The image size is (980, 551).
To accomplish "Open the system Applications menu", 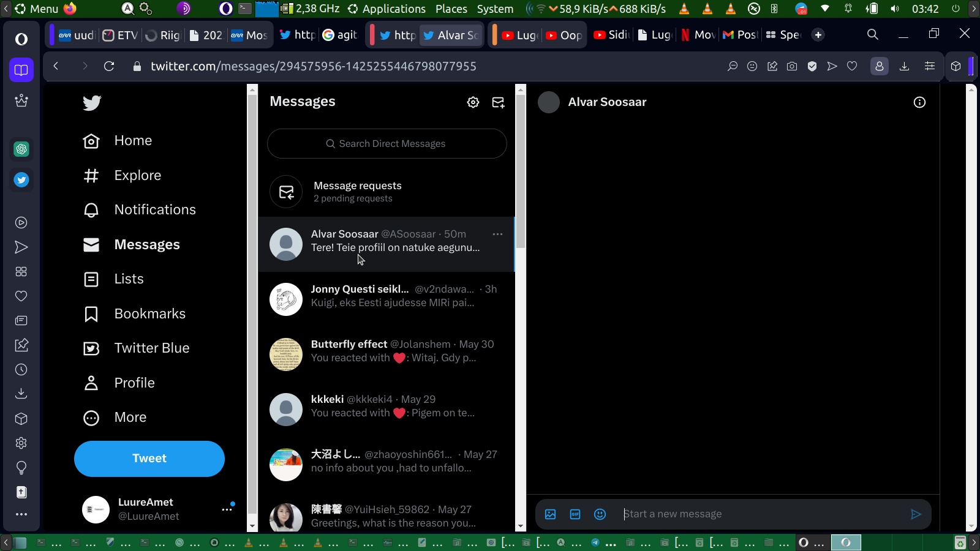I will (394, 9).
